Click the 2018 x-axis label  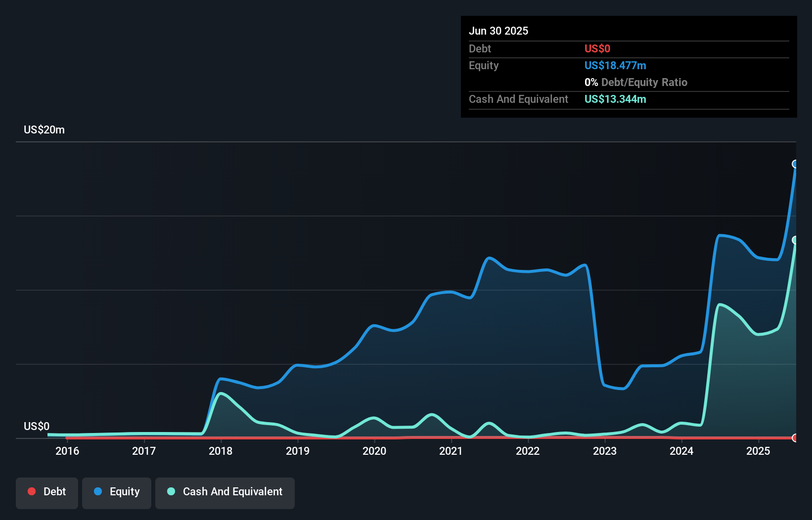point(221,451)
